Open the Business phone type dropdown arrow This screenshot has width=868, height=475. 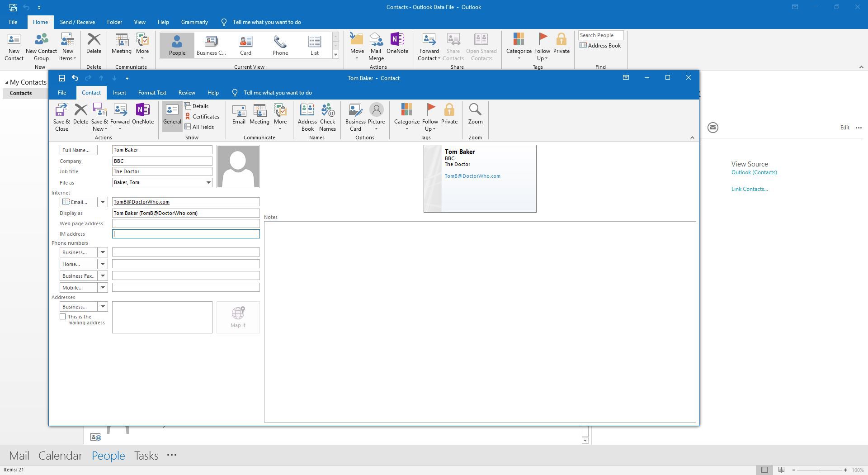point(103,252)
